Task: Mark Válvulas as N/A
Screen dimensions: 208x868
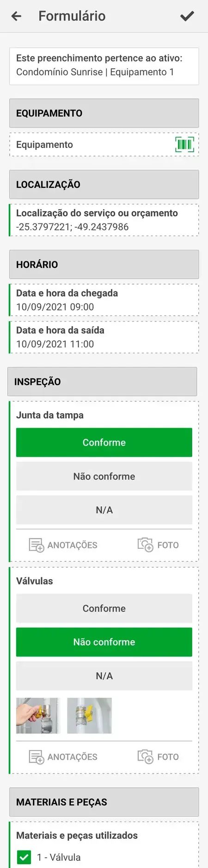Action: pyautogui.click(x=104, y=676)
